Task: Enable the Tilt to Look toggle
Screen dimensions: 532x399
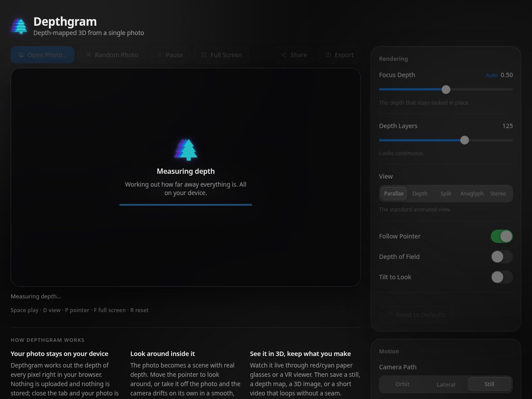Action: (x=501, y=277)
